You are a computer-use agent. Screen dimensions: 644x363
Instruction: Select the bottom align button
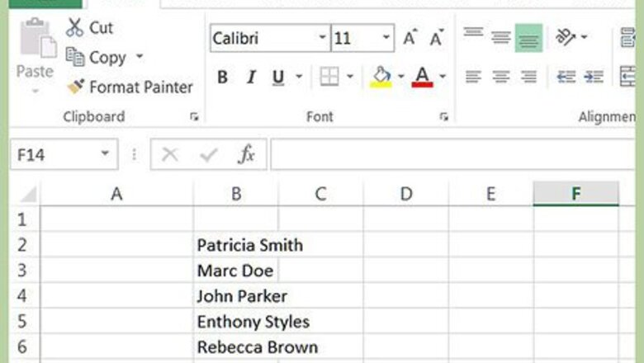(x=528, y=37)
